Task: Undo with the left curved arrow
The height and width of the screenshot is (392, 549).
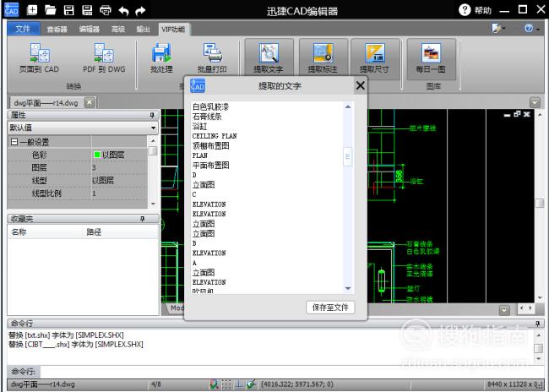Action: pyautogui.click(x=123, y=11)
